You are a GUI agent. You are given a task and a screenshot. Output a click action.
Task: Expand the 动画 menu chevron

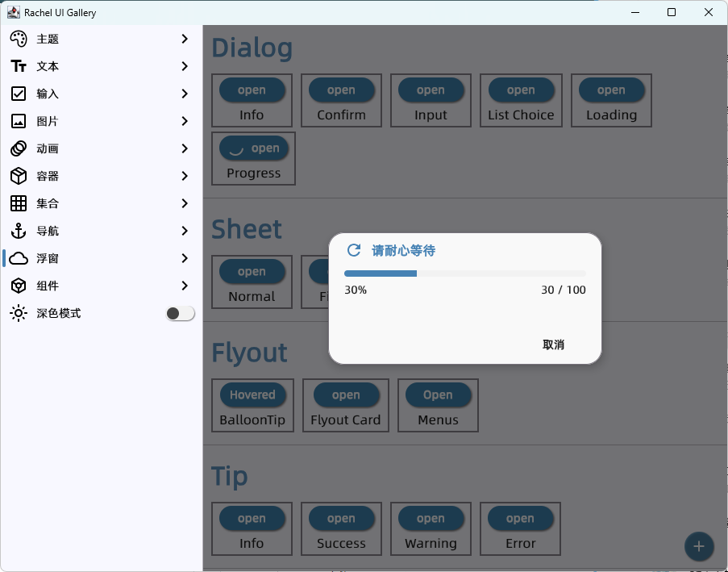point(185,148)
